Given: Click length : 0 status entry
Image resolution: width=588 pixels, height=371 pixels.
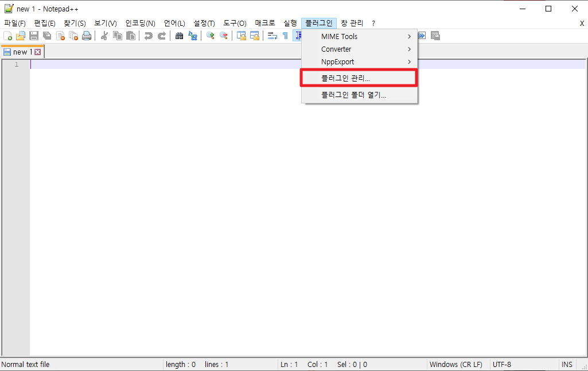Looking at the screenshot, I should [x=181, y=364].
